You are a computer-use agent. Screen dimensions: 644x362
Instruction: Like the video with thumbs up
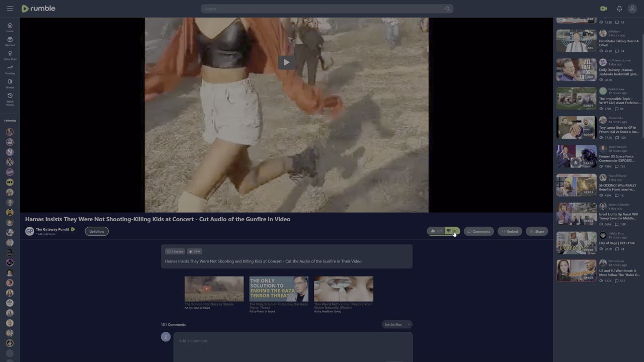tap(436, 231)
